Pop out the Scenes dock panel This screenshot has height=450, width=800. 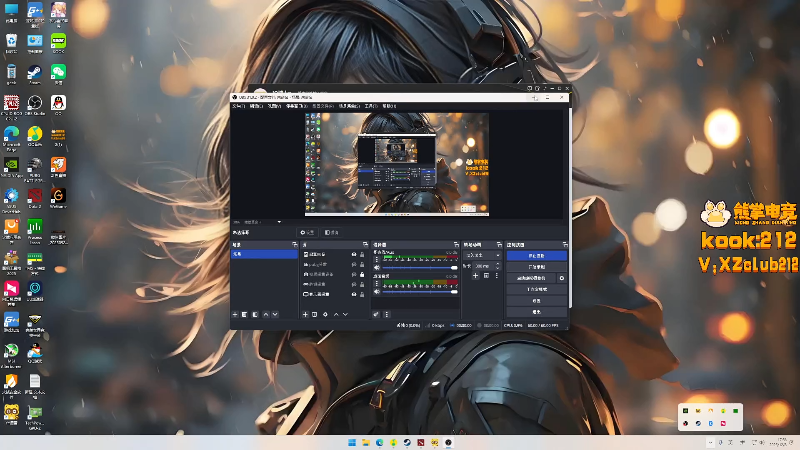[x=294, y=245]
